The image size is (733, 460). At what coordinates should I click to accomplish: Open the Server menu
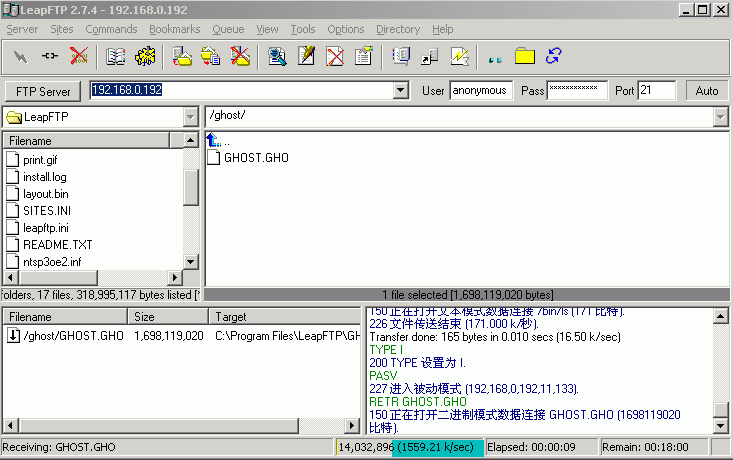(x=22, y=29)
